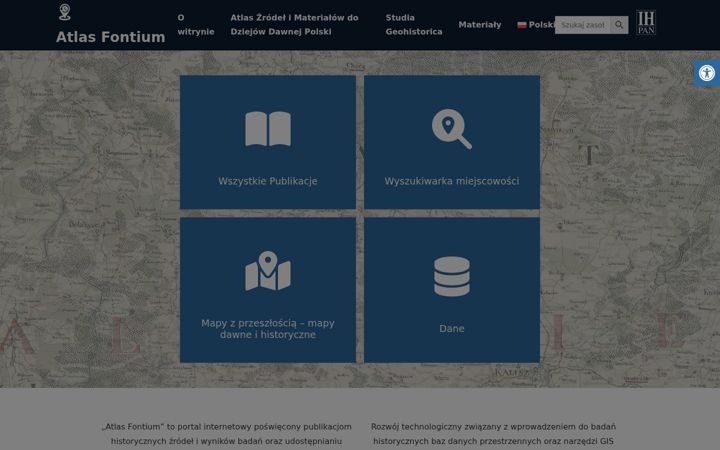
Task: Click the open book icon
Action: pos(268,129)
